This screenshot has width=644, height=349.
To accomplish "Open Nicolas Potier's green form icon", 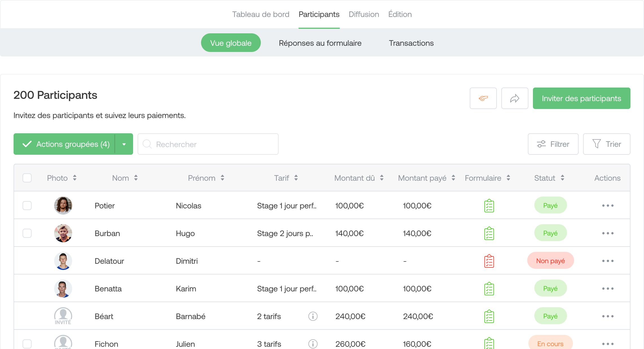I will pos(489,206).
